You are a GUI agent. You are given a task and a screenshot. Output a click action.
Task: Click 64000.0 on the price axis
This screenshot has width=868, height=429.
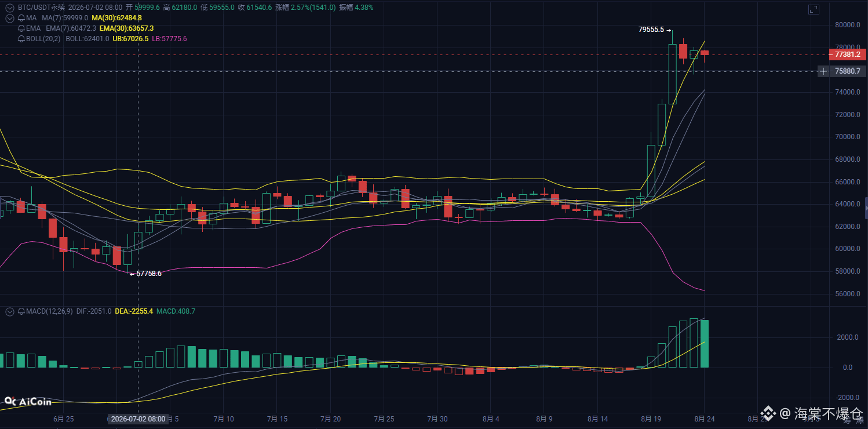click(847, 204)
